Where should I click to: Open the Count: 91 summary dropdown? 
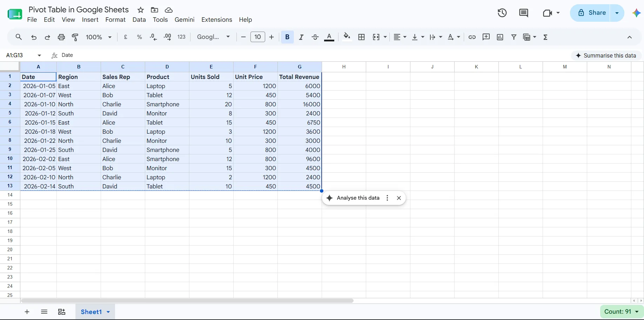point(621,312)
